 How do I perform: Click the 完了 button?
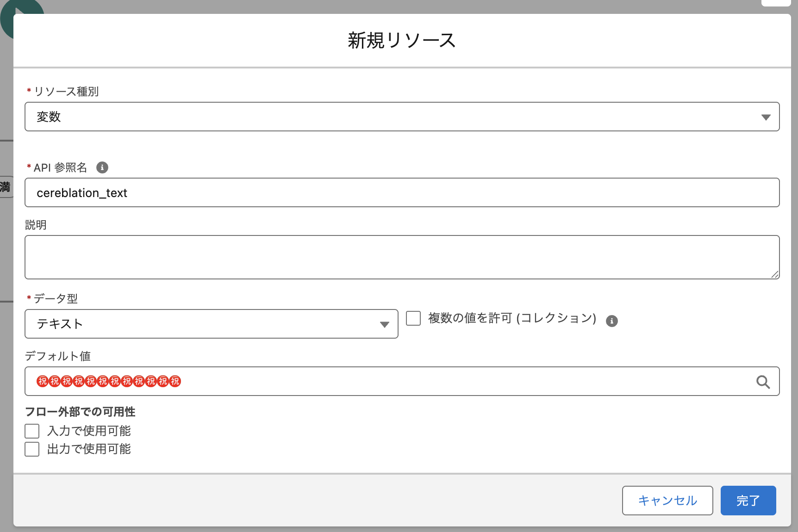[x=748, y=500]
